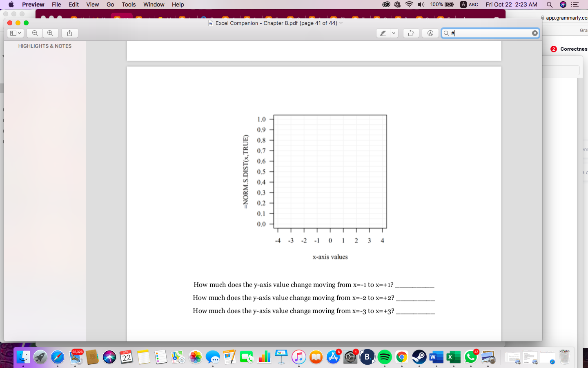The width and height of the screenshot is (588, 368).
Task: Click the HIGHLIGHTS & NOTES sidebar header
Action: [45, 46]
